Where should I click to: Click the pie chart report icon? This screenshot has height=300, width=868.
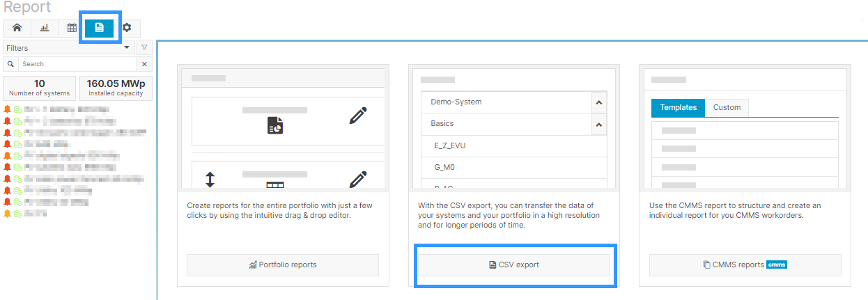(x=275, y=125)
